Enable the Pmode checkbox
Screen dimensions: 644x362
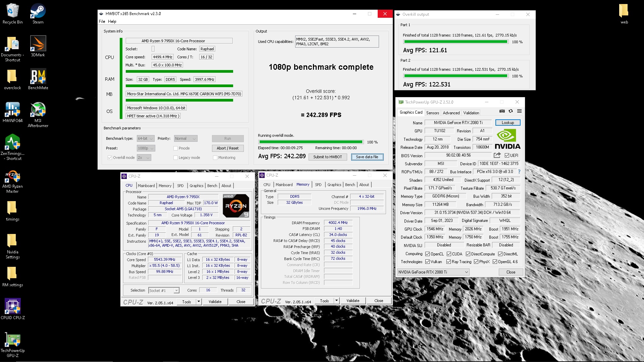pos(175,148)
